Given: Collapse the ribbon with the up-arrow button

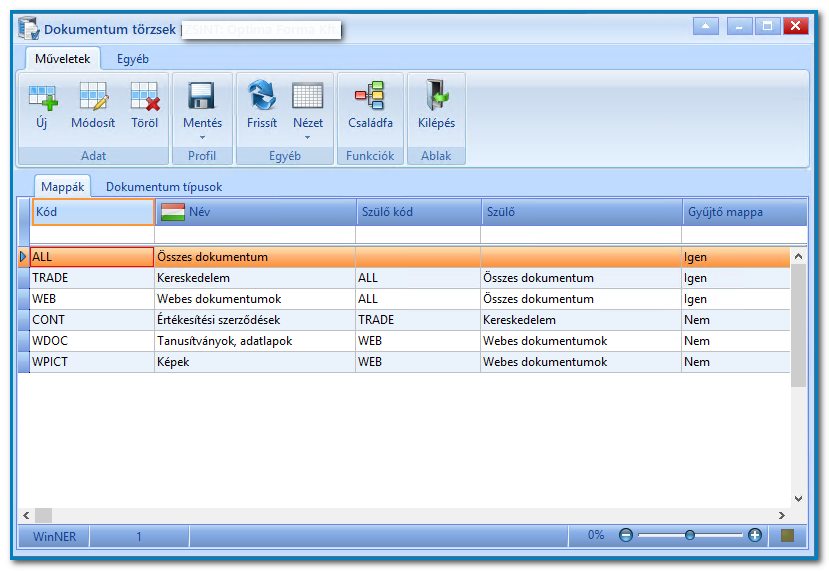Looking at the screenshot, I should tap(705, 25).
